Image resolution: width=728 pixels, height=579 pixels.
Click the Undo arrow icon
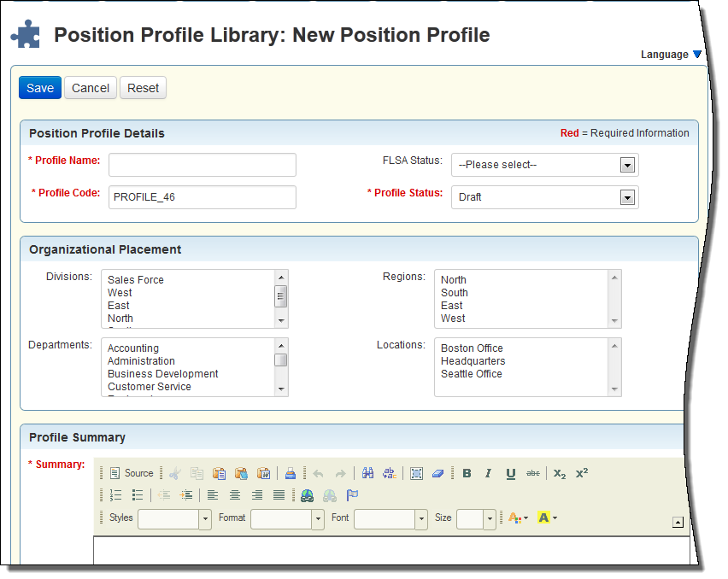(318, 473)
